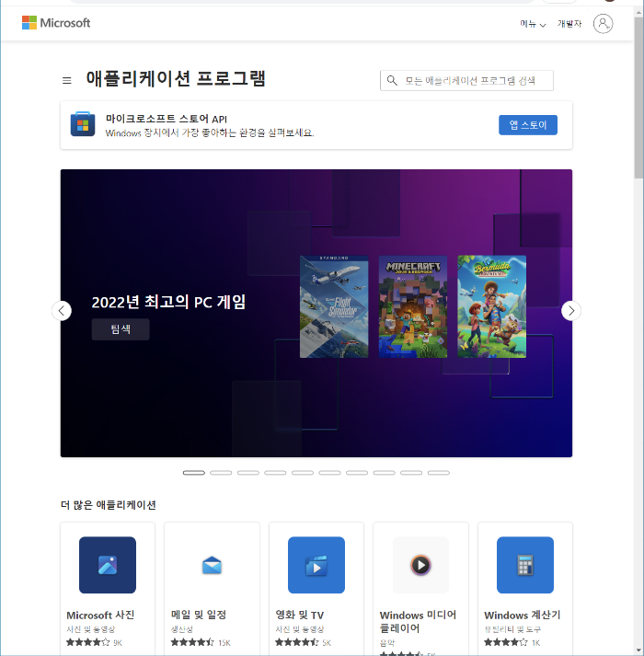Select the second carousel page indicator
Viewport: 644px width, 656px height.
[221, 473]
